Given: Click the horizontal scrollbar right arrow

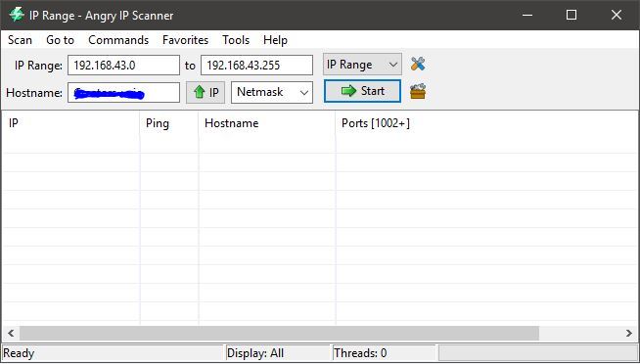Looking at the screenshot, I should (x=629, y=333).
